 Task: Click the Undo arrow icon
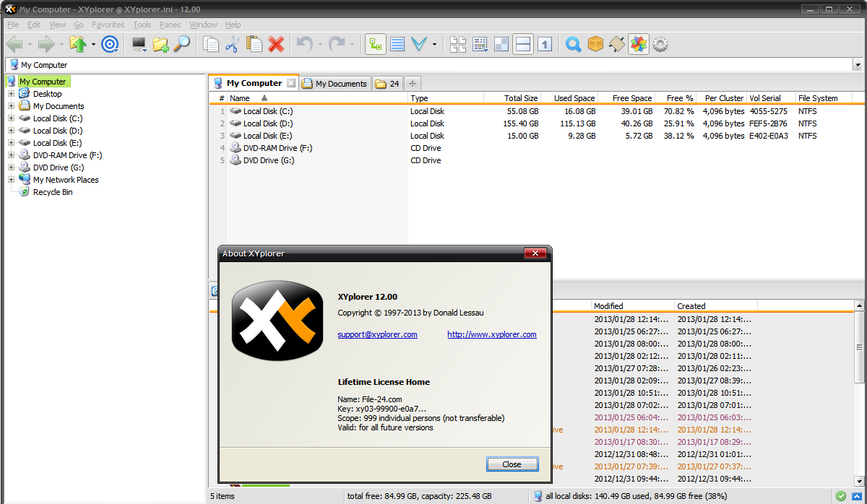tap(304, 45)
